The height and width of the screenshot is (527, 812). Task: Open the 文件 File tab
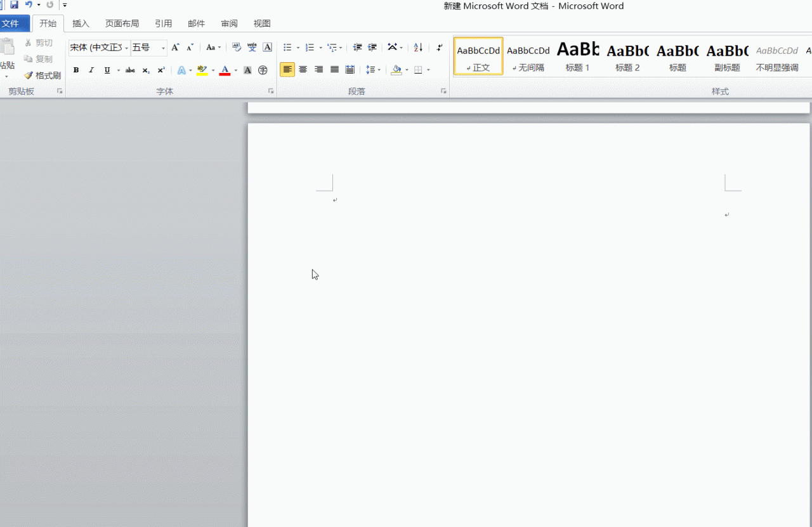coord(13,23)
